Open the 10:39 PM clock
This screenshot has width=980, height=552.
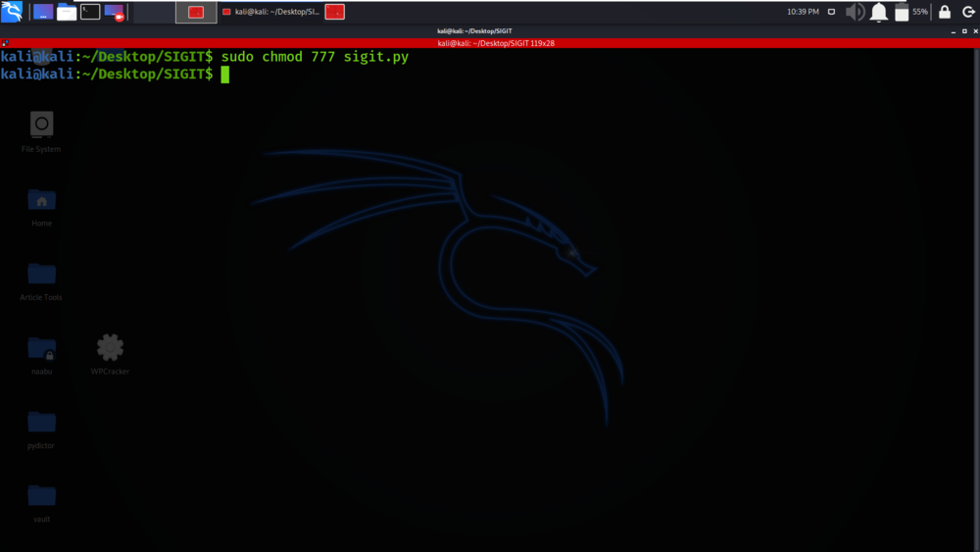tap(803, 12)
